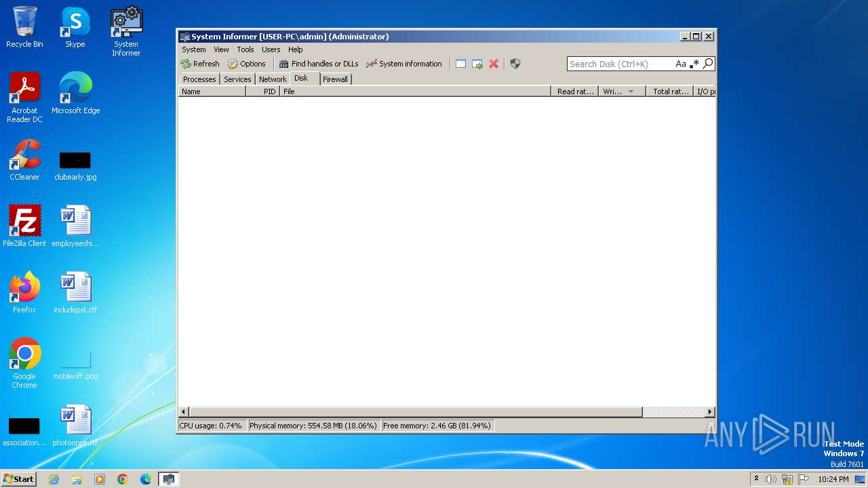Select mobileoff.png file icon
The height and width of the screenshot is (488, 868).
pos(75,366)
